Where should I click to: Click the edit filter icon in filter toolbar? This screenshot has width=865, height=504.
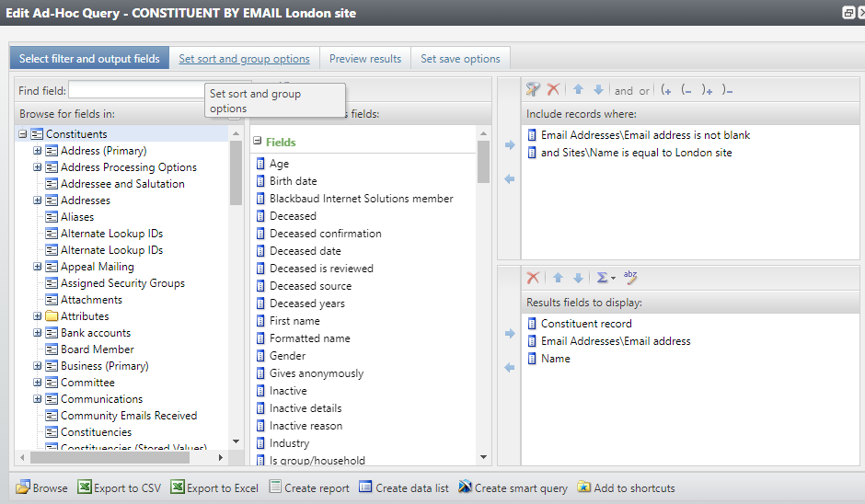pyautogui.click(x=533, y=89)
